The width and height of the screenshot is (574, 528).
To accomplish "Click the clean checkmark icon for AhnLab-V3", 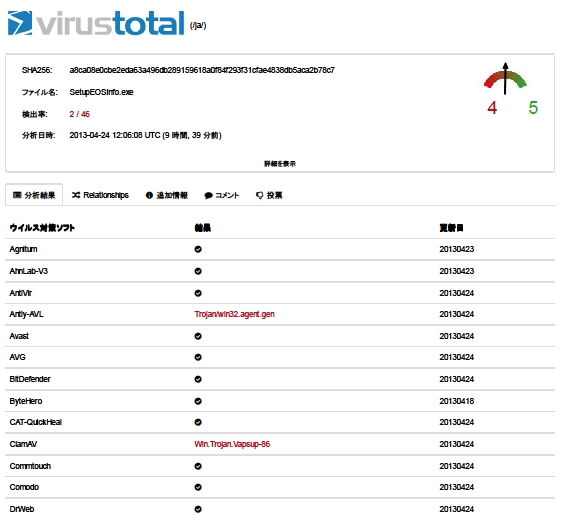I will click(x=198, y=271).
